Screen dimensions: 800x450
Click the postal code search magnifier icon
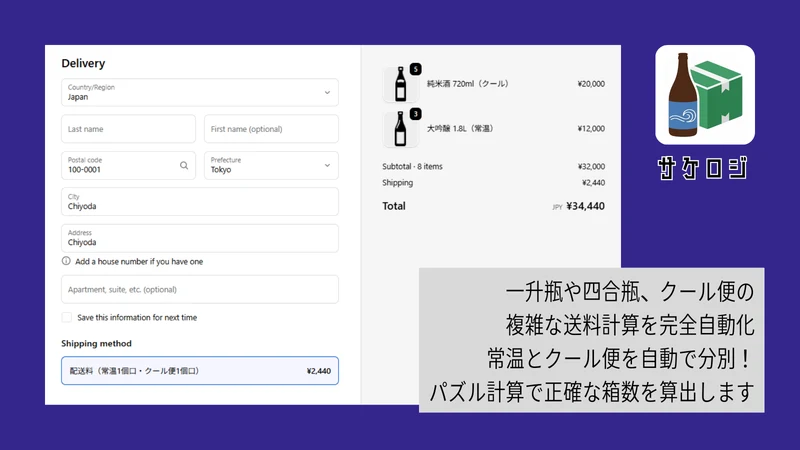point(184,165)
